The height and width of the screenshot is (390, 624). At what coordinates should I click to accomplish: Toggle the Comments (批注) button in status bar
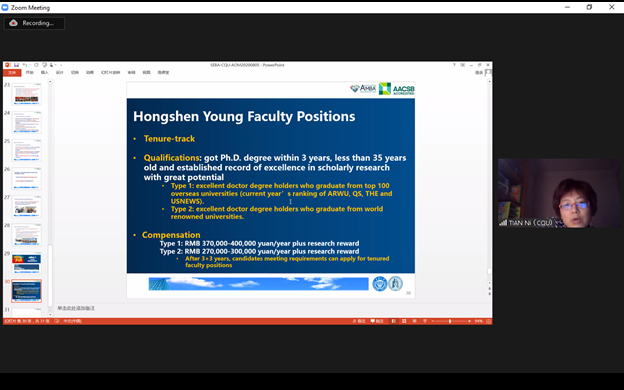[377, 321]
